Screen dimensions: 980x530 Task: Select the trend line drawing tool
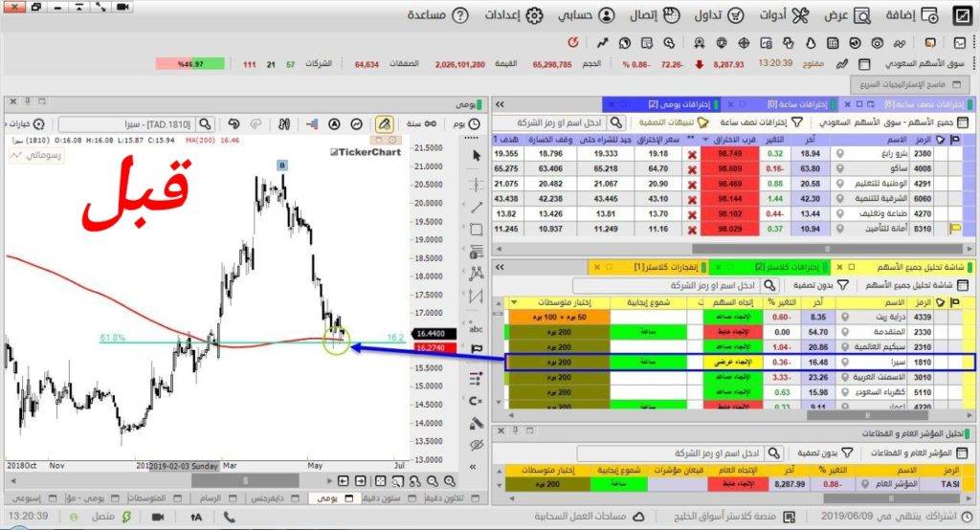pyautogui.click(x=477, y=207)
